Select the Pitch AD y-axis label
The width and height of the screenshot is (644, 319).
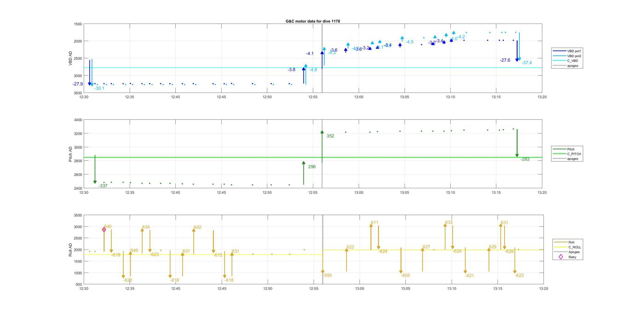click(x=70, y=154)
